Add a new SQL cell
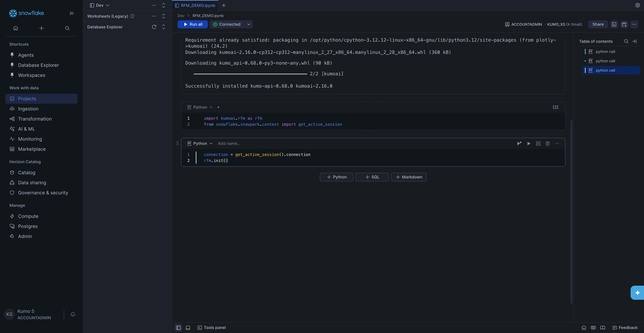 (372, 177)
